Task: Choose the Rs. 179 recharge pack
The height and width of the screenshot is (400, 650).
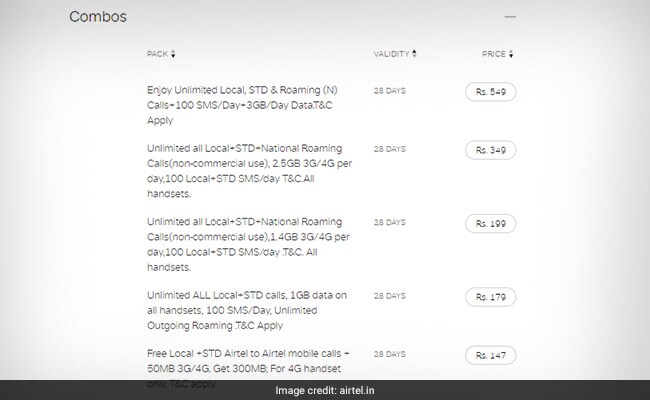Action: 490,297
